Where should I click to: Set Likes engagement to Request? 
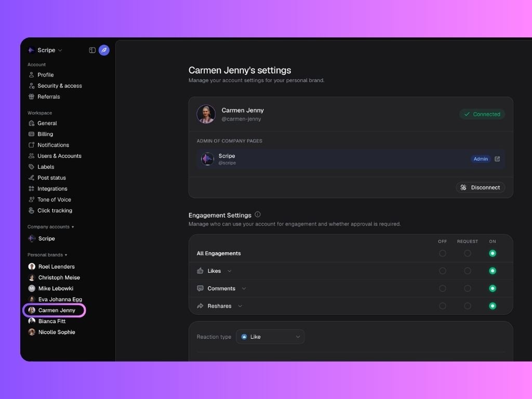click(x=468, y=271)
